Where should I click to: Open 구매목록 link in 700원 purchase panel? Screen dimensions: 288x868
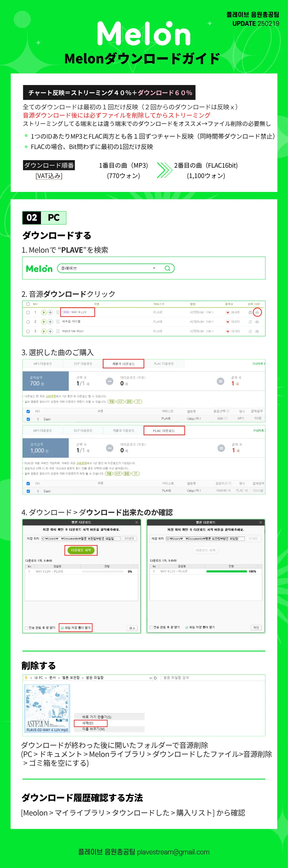point(259,364)
